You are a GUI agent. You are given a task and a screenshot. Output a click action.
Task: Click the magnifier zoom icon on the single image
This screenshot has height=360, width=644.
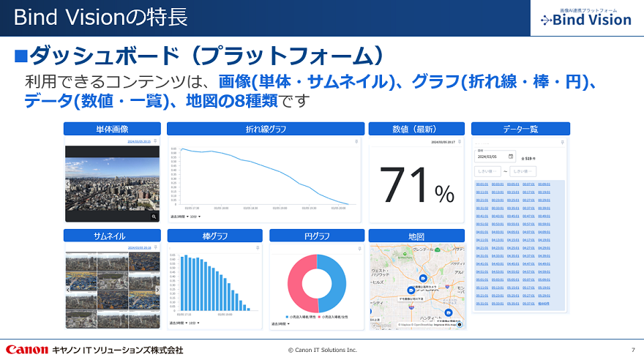(154, 217)
